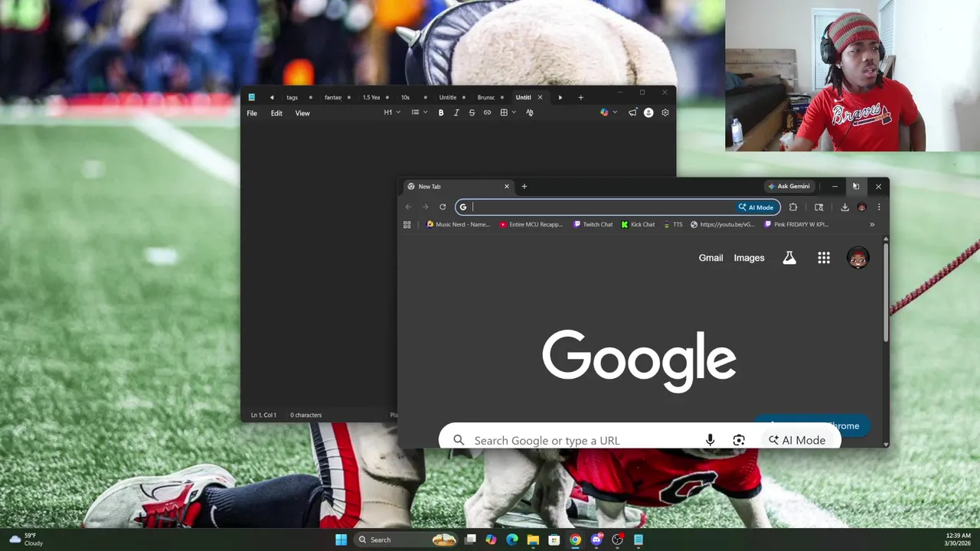Expand the Copilot dropdown arrow in Notepad

click(x=614, y=112)
